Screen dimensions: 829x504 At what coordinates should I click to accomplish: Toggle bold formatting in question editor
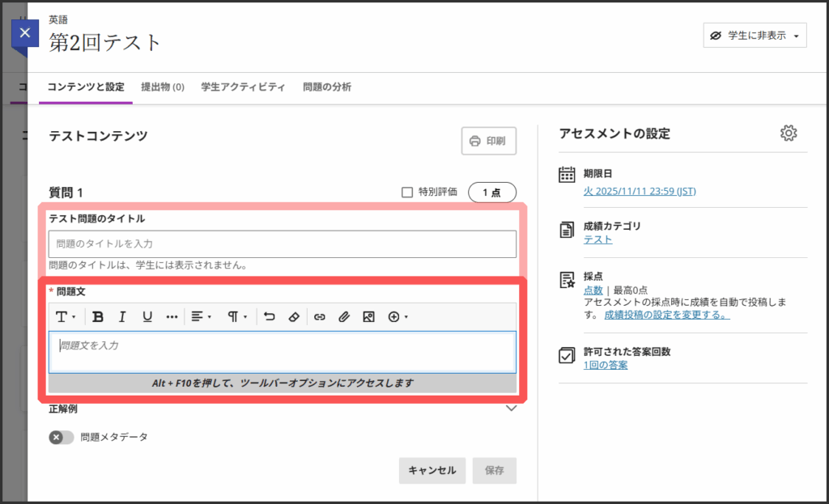tap(98, 317)
